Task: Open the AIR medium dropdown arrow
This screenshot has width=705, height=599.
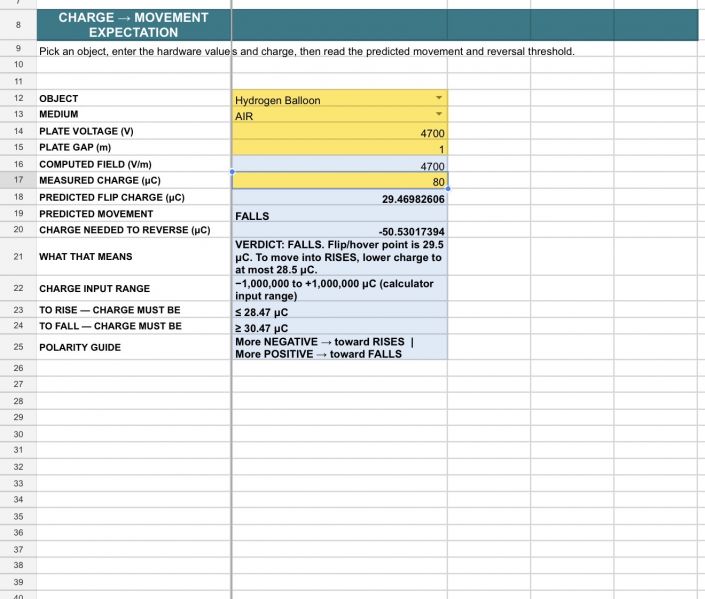Action: click(x=438, y=114)
